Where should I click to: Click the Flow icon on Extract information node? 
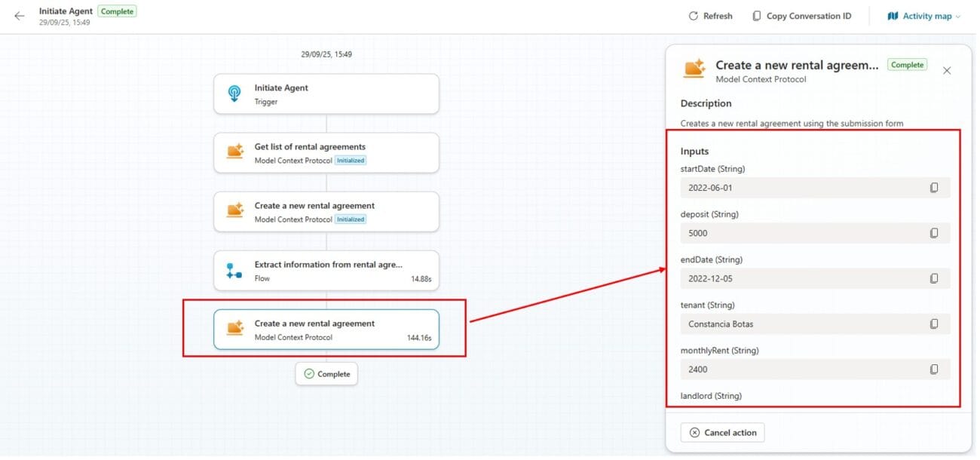tap(234, 271)
